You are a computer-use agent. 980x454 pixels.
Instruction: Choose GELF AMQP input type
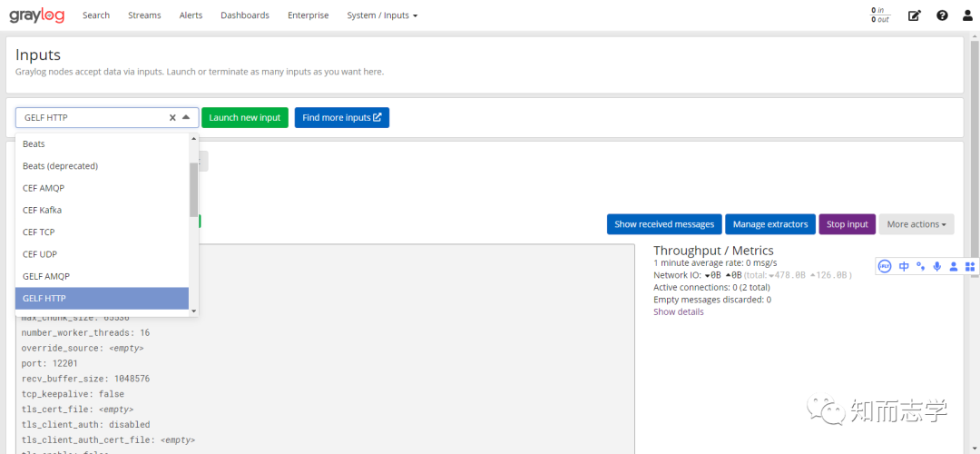pyautogui.click(x=103, y=276)
